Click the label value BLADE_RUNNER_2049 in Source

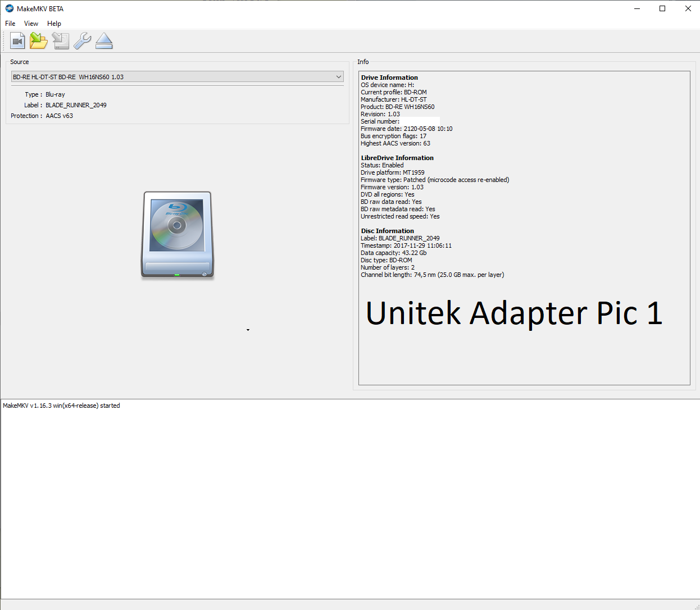76,105
